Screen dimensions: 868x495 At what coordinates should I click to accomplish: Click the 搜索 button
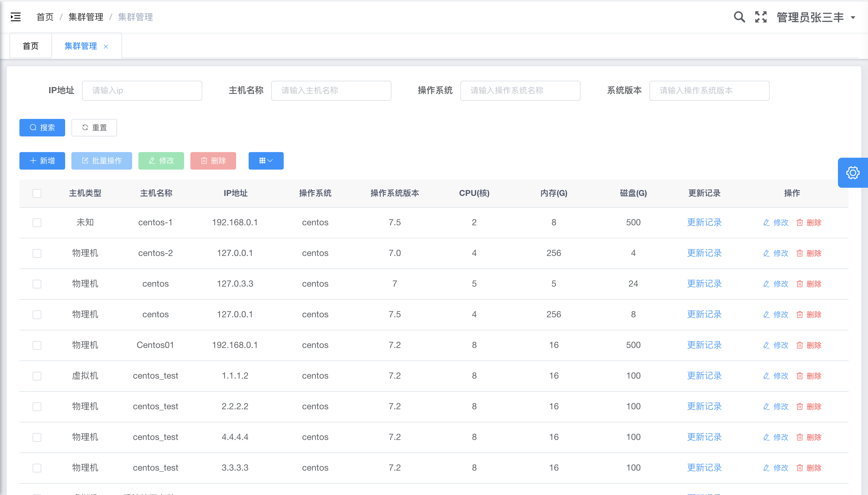tap(42, 127)
